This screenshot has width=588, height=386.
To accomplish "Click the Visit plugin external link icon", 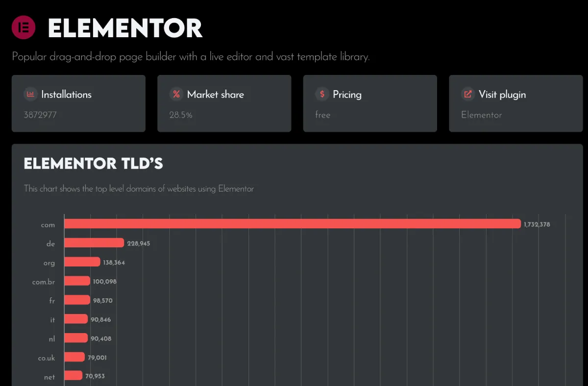I will point(468,94).
